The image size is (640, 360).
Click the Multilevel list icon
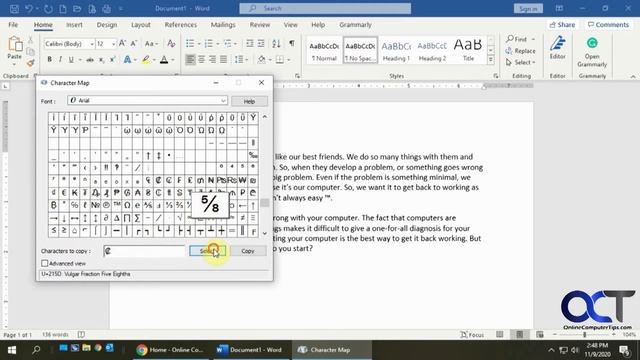[x=227, y=43]
